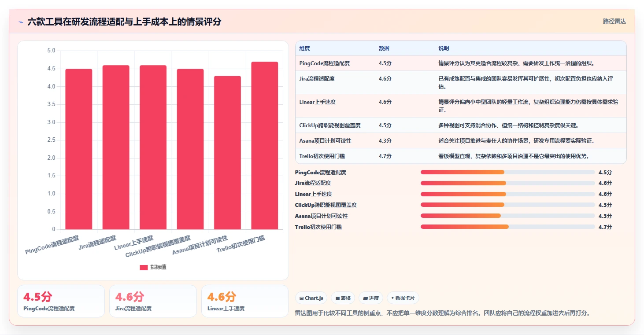Click the 4.7分 value in table
This screenshot has width=644, height=335.
pos(385,156)
